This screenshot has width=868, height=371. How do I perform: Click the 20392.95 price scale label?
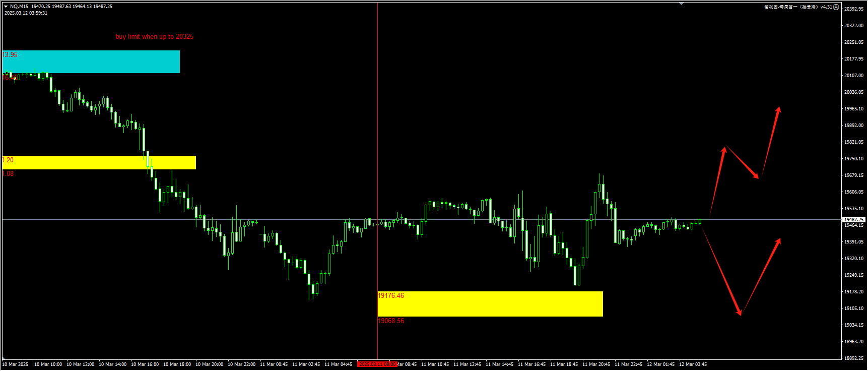[854, 9]
